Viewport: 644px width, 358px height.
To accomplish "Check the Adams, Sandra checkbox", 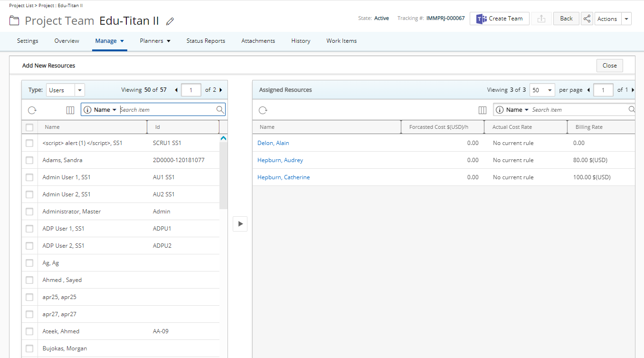I will pyautogui.click(x=29, y=160).
